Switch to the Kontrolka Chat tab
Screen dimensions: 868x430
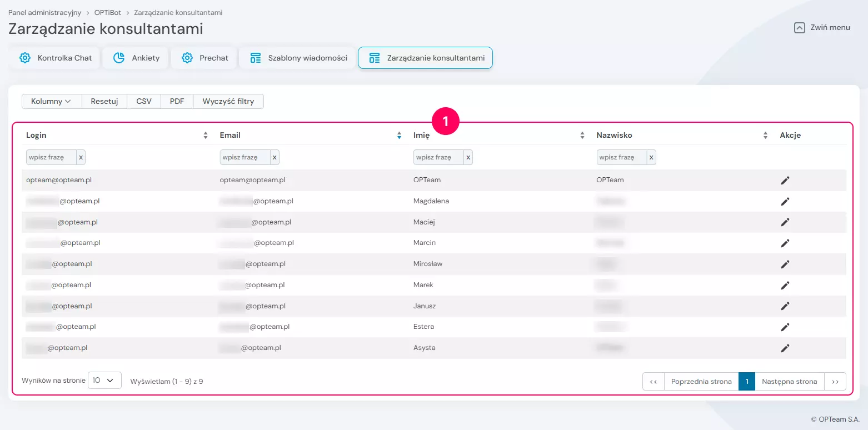(x=55, y=58)
